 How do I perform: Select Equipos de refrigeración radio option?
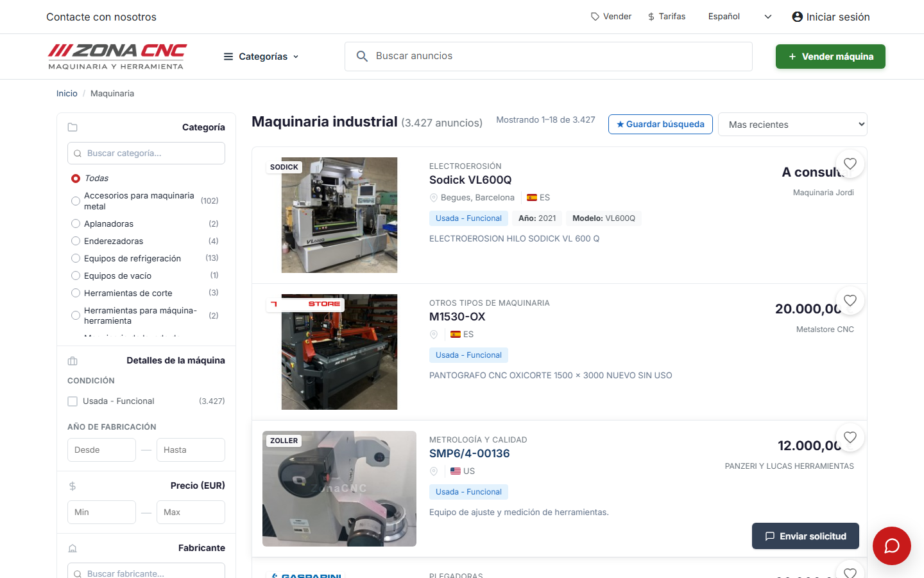click(x=76, y=259)
